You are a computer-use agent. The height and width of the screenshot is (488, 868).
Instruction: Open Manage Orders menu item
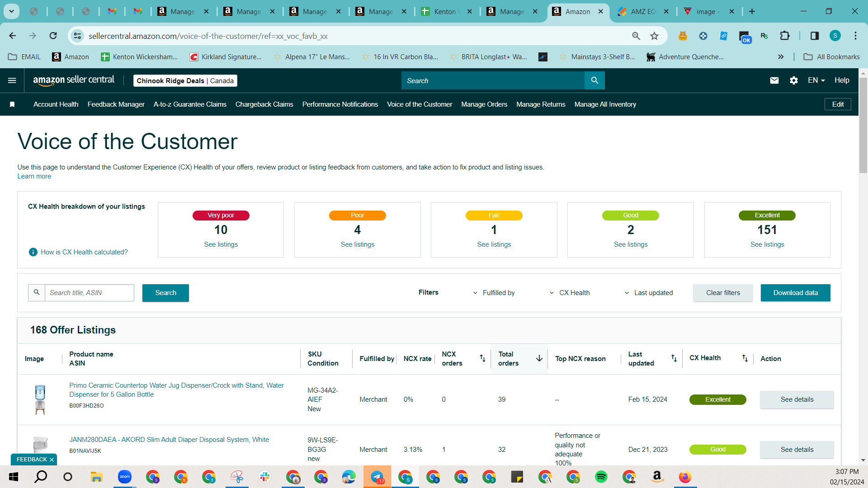click(484, 104)
